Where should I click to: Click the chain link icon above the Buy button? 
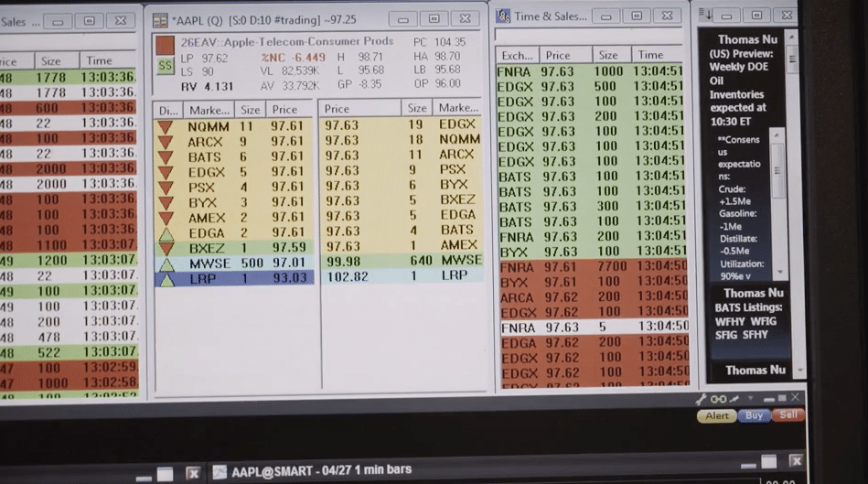click(x=718, y=399)
